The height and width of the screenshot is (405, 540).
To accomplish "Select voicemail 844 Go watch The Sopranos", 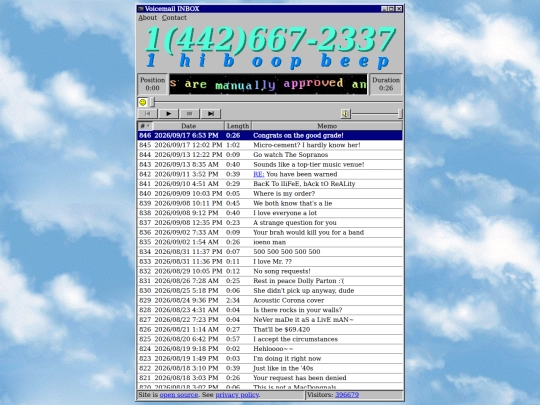I will pyautogui.click(x=270, y=155).
